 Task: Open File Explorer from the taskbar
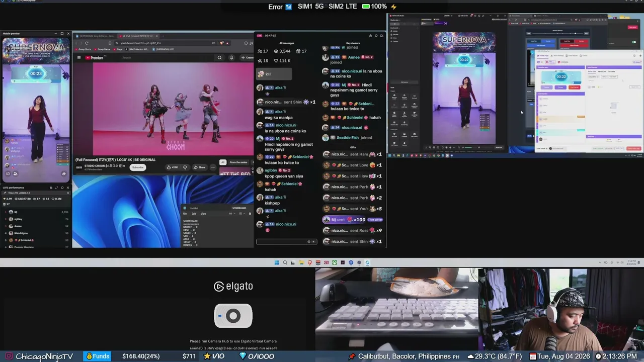301,262
